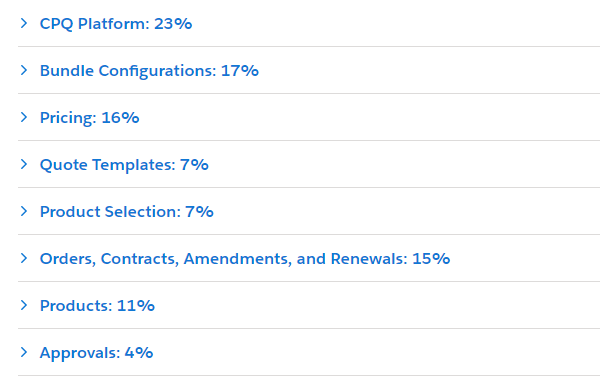Expand the Bundle Configurations chevron arrow
The image size is (600, 378).
pyautogui.click(x=24, y=70)
